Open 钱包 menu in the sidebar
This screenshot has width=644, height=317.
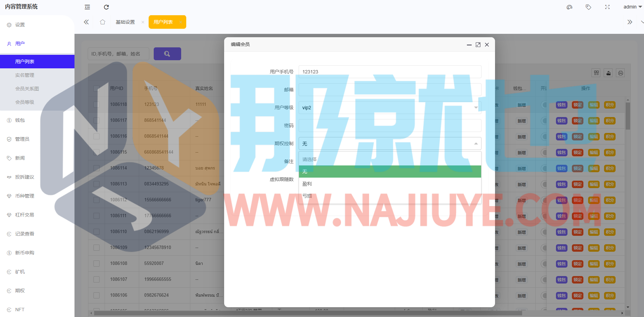(20, 120)
